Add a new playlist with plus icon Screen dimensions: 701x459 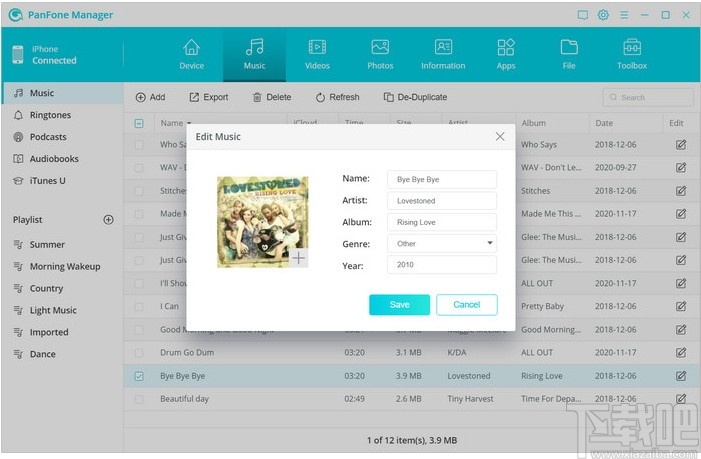tap(108, 219)
